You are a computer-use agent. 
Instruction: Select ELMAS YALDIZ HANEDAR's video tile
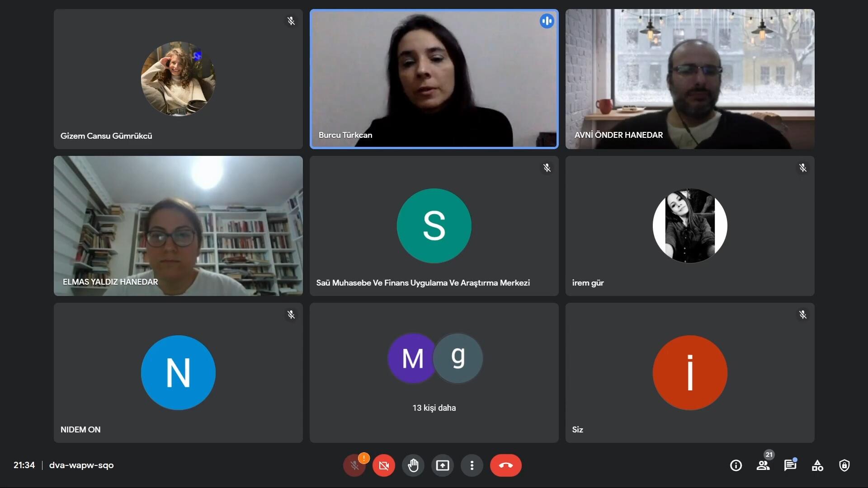click(178, 226)
